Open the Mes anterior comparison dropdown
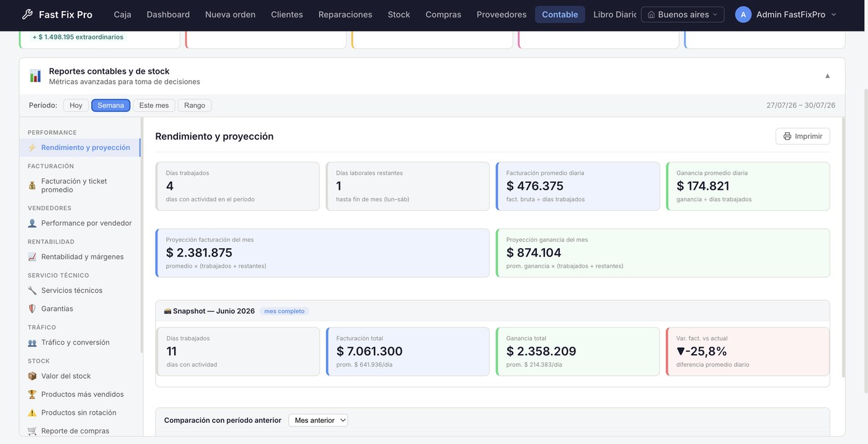The width and height of the screenshot is (868, 444). [318, 420]
